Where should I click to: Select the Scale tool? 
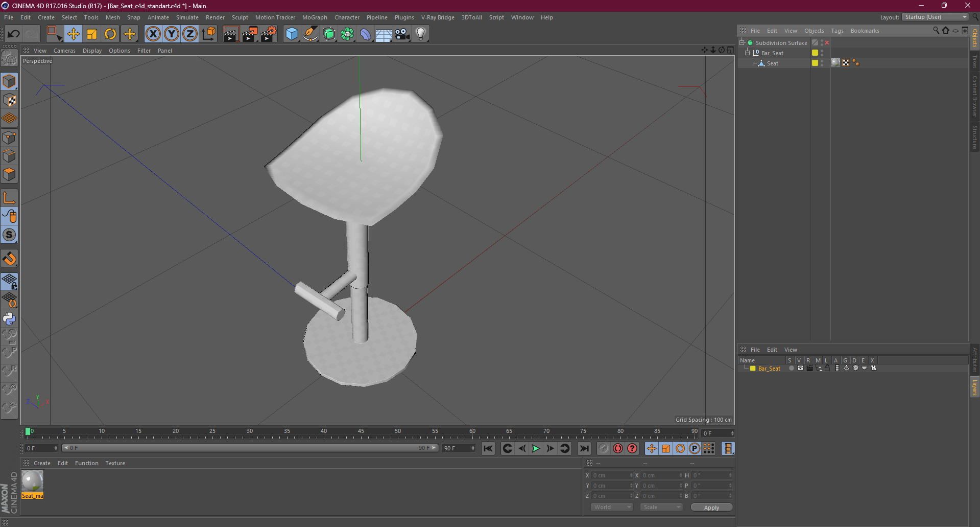[92, 34]
